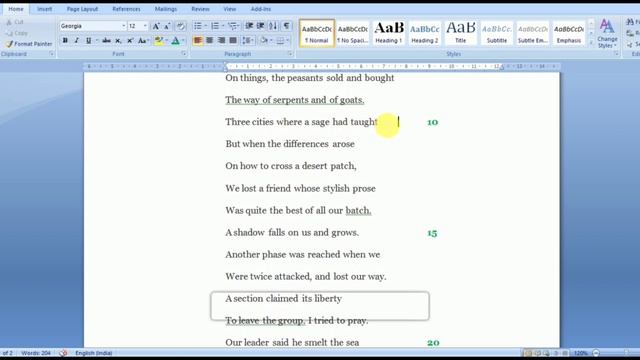
Task: Click the English (India) language indicator
Action: click(93, 353)
